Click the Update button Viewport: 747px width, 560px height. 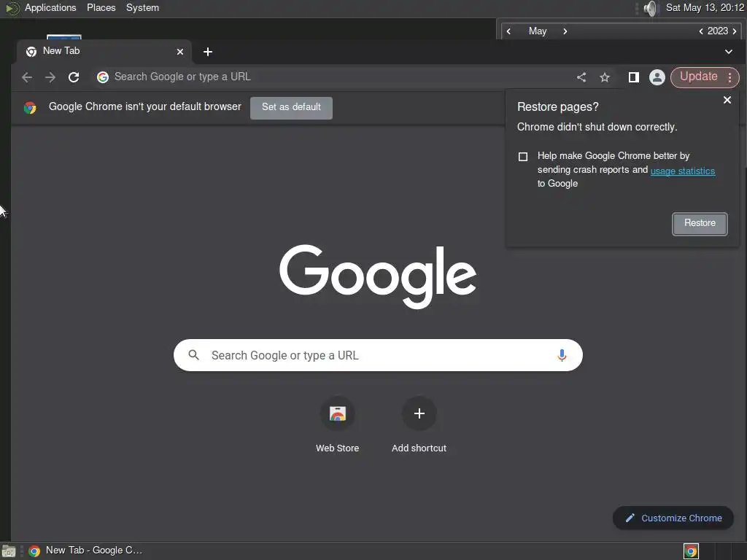coord(698,77)
